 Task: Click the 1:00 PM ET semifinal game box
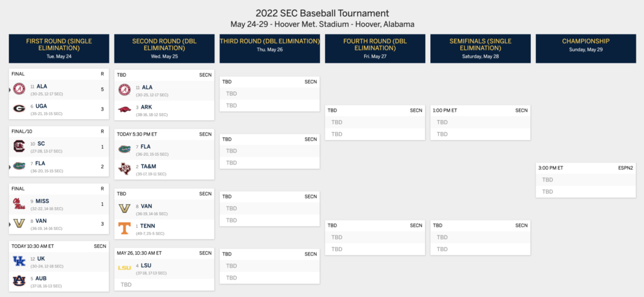pos(480,122)
